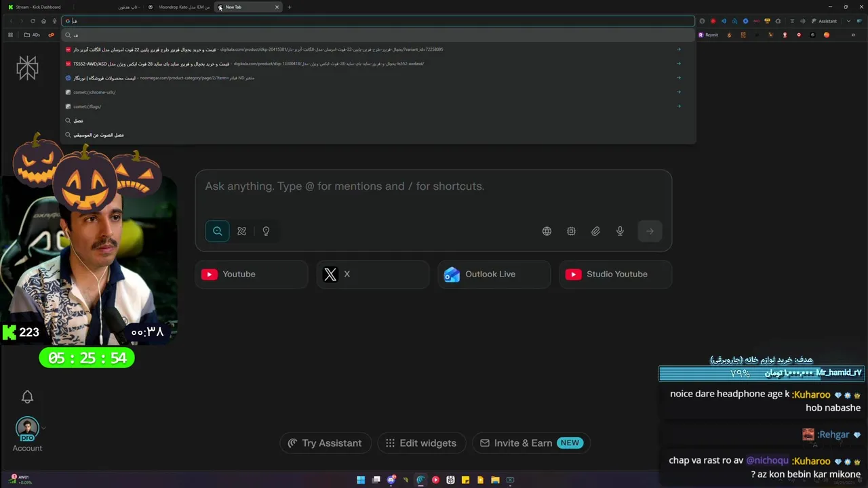Viewport: 868px width, 488px height.
Task: Open the model chip selector icon
Action: tap(571, 231)
